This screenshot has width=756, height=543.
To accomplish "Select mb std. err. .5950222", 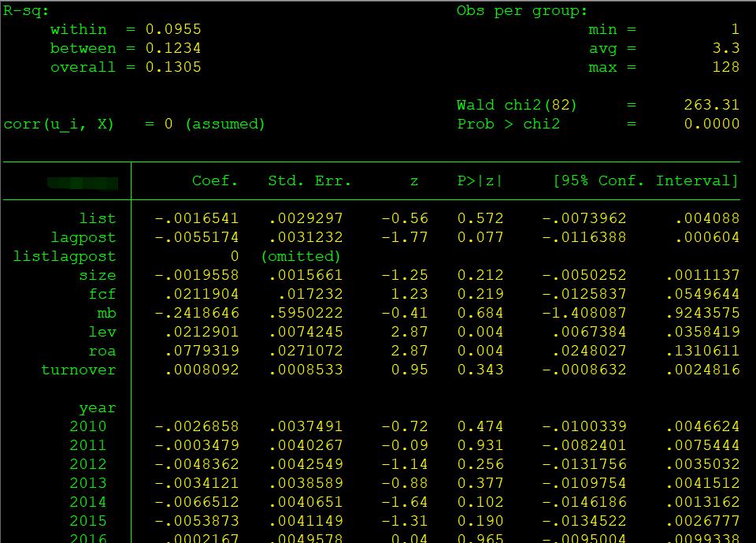I will 306,313.
